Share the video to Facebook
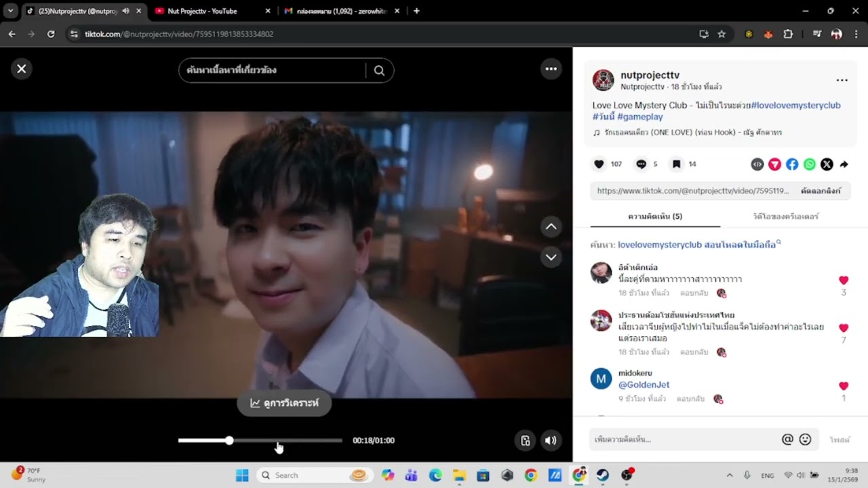Screen dimensions: 868x488 click(x=792, y=164)
